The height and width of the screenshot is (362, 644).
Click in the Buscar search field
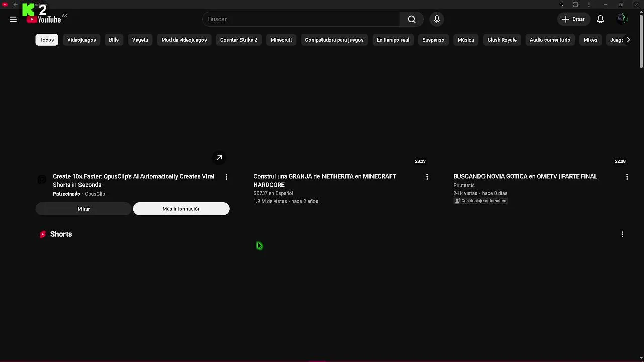[301, 19]
